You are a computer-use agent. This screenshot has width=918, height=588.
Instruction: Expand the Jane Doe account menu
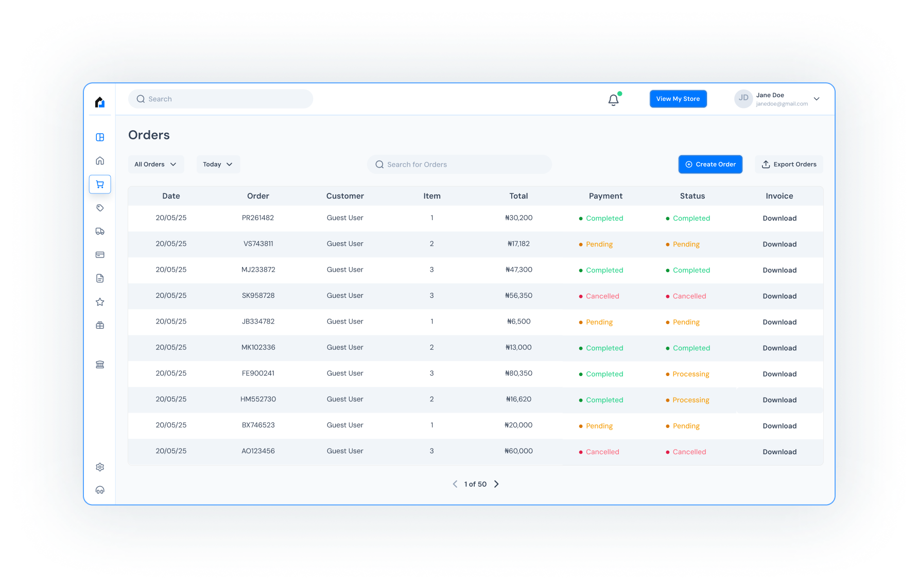point(816,99)
